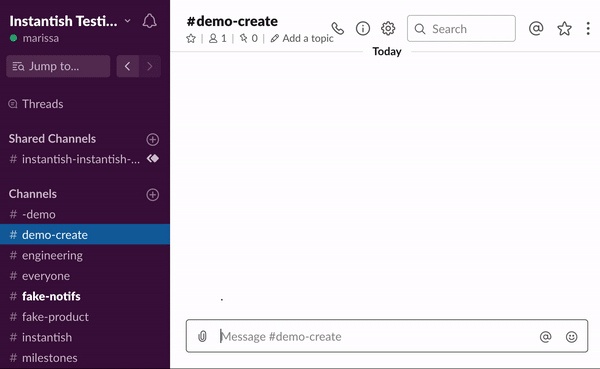Screen dimensions: 600x369
Task: Open the Shared Channels section header
Action: tap(52, 139)
